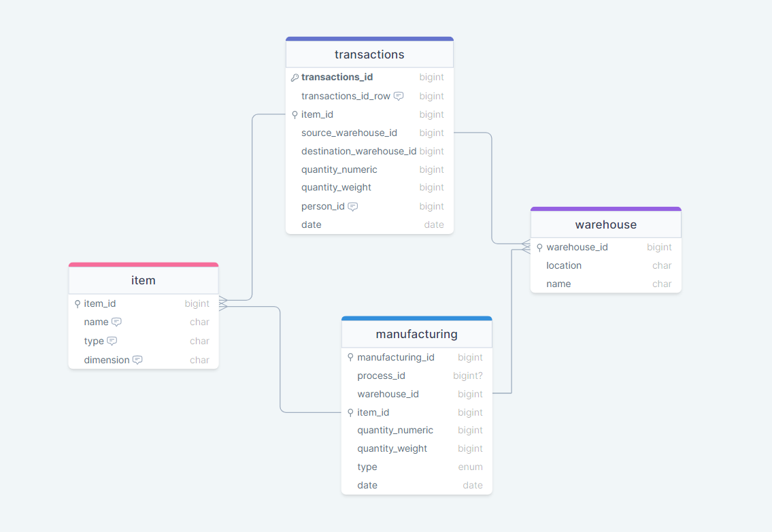Select the warehouse table header

point(605,225)
